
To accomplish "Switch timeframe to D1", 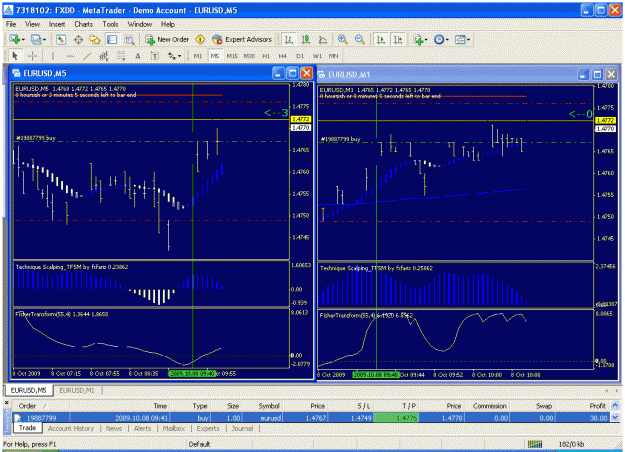I will (x=300, y=56).
